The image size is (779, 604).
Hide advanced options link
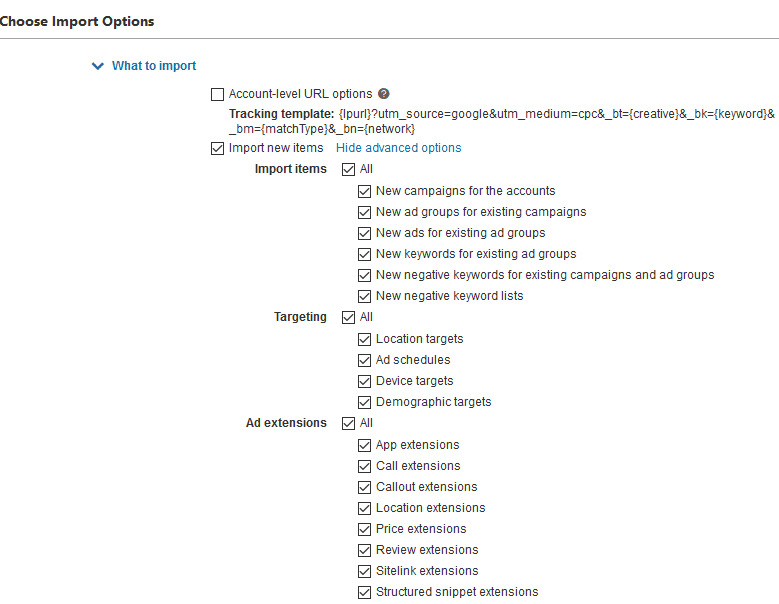coord(398,148)
